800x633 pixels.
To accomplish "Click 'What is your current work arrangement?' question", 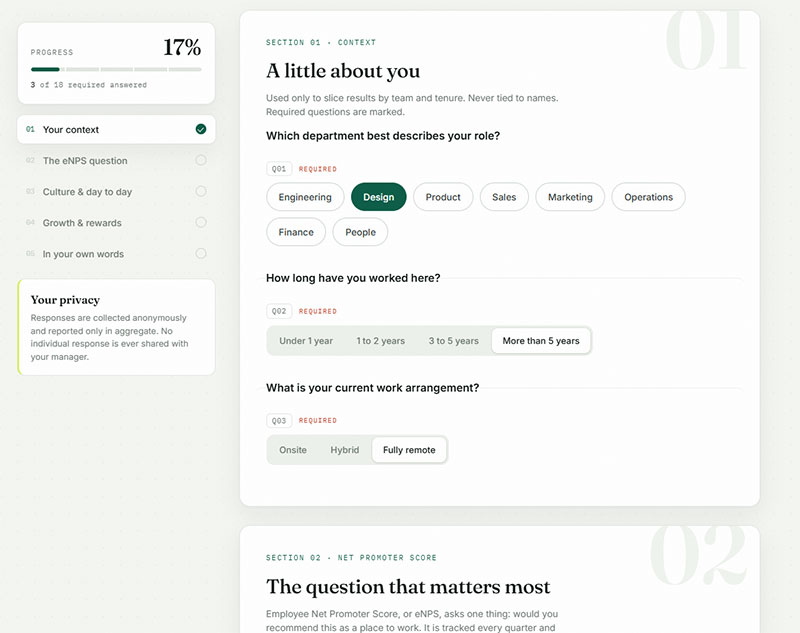I will pyautogui.click(x=372, y=388).
